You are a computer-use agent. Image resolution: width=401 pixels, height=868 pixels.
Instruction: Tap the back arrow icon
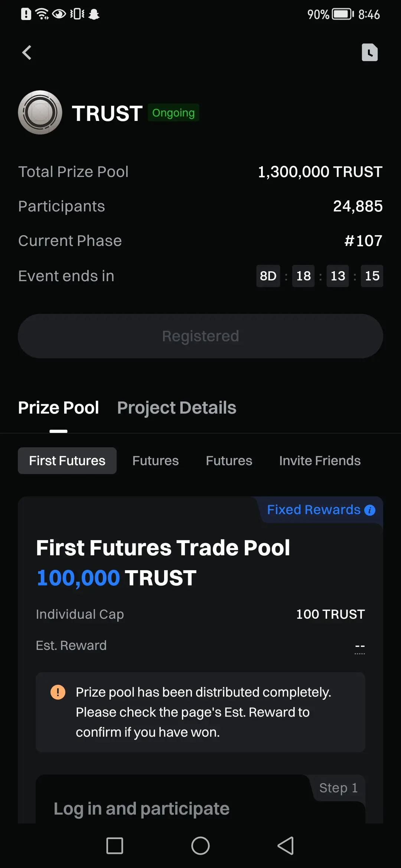point(27,52)
